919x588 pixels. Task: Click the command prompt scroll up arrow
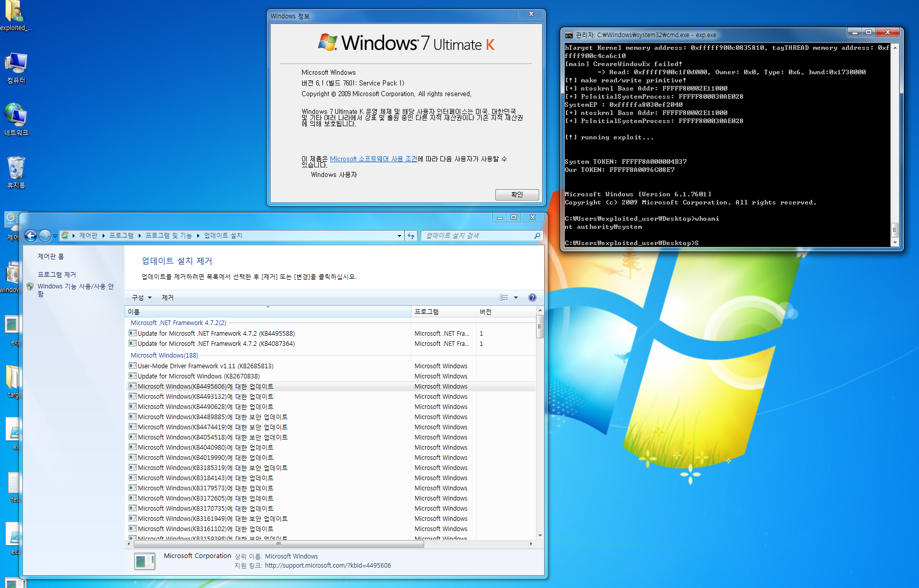point(895,47)
